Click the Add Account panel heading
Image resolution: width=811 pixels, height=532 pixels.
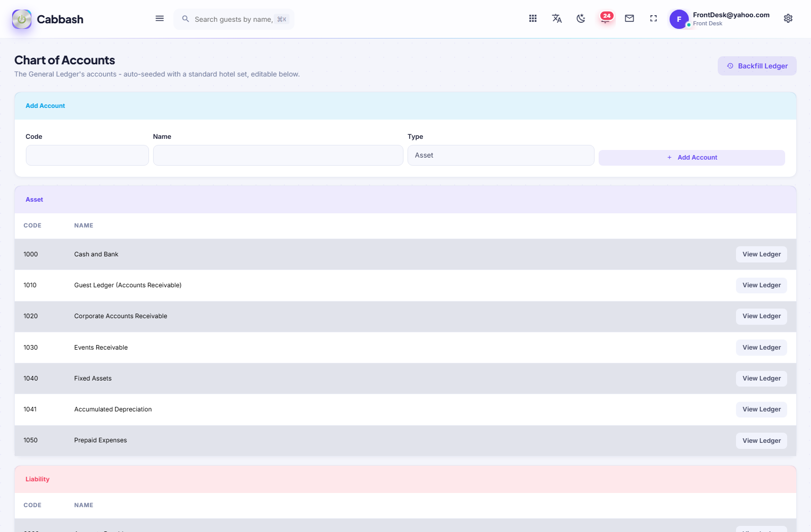(45, 106)
